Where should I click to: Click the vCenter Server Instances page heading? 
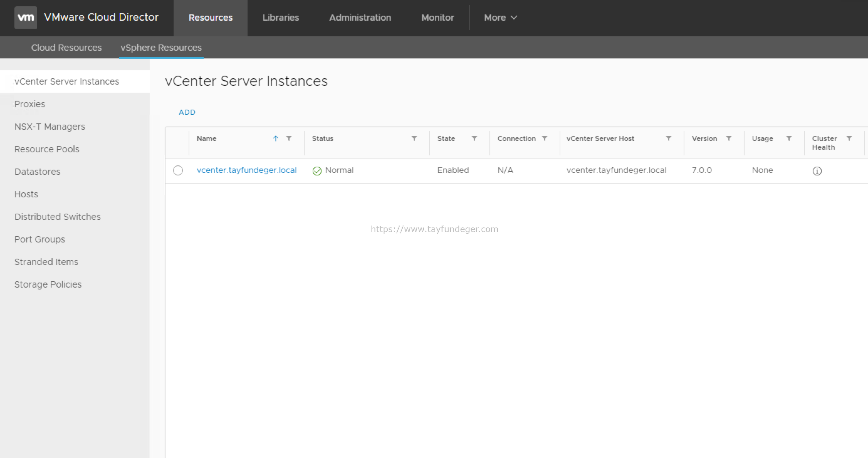pyautogui.click(x=246, y=81)
